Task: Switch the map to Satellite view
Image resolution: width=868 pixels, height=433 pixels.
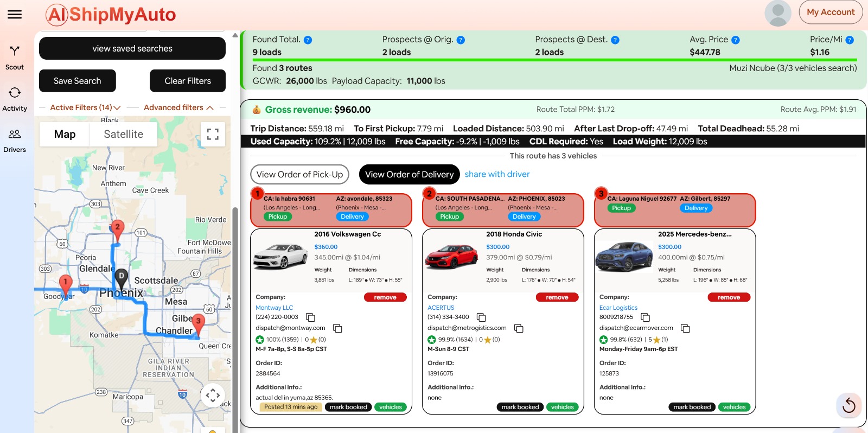Action: [x=123, y=134]
